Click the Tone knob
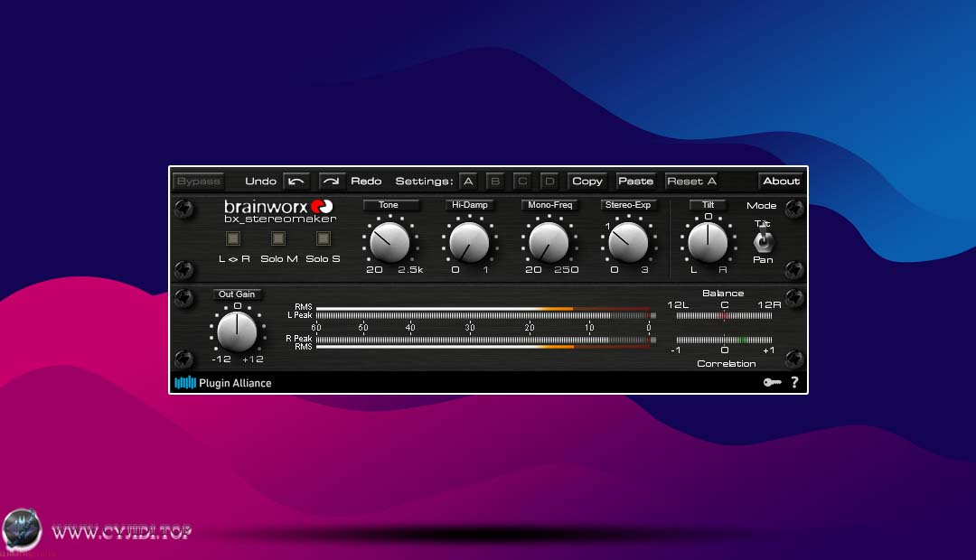This screenshot has height=560, width=976. coord(389,243)
